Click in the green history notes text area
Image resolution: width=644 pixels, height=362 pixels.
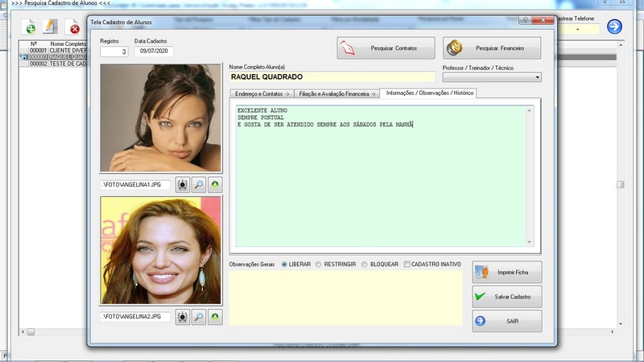click(x=381, y=176)
